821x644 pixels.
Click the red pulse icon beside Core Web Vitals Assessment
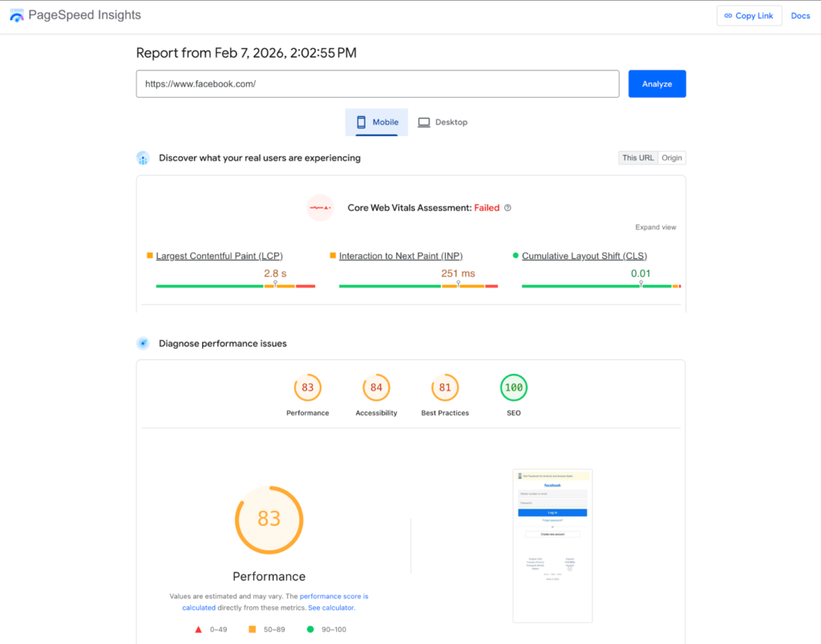click(320, 208)
